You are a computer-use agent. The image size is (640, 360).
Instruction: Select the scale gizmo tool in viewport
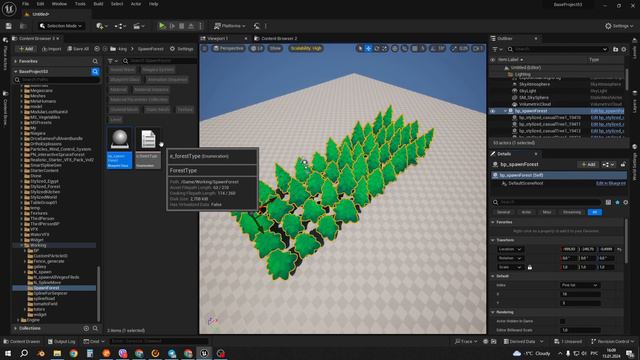point(384,49)
